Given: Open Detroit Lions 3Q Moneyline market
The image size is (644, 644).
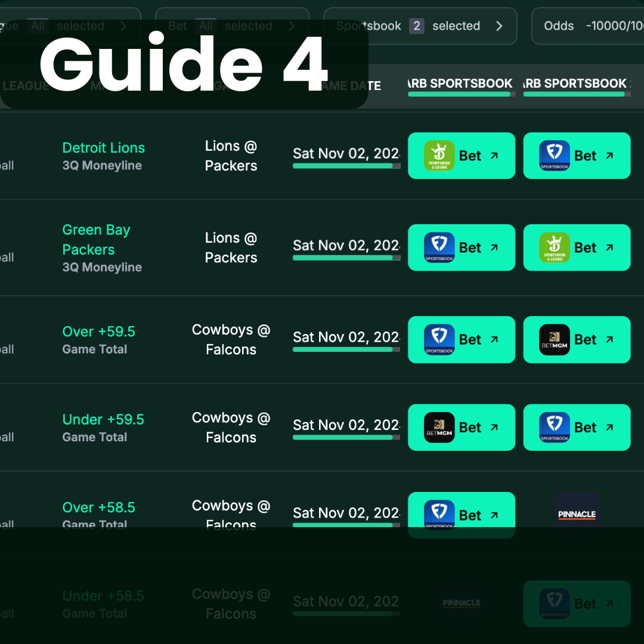Looking at the screenshot, I should tap(103, 155).
